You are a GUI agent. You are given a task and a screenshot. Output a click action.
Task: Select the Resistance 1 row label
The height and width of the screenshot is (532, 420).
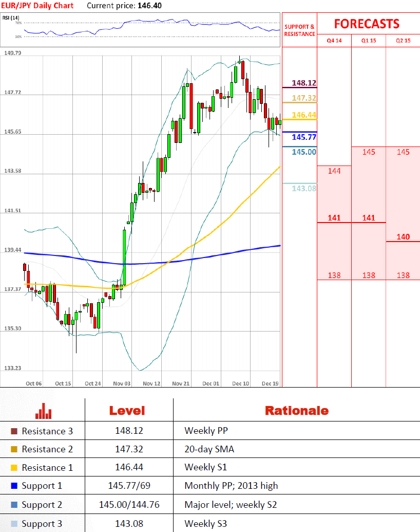47,468
